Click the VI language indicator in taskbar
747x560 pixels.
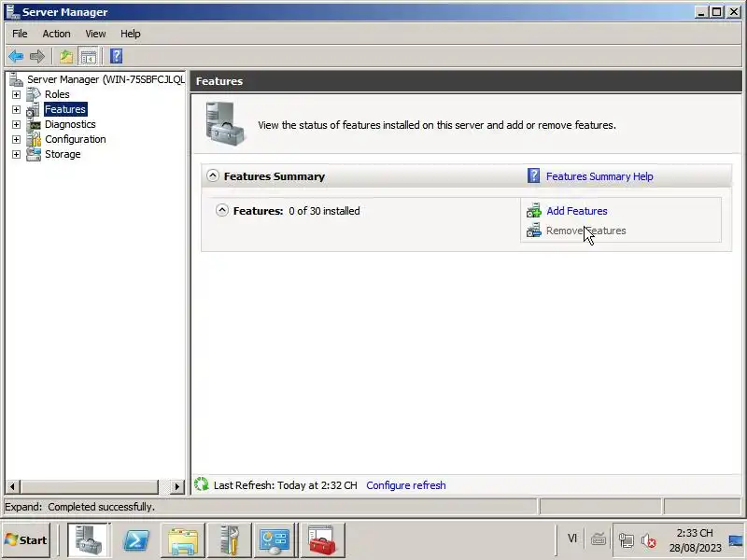(x=572, y=539)
